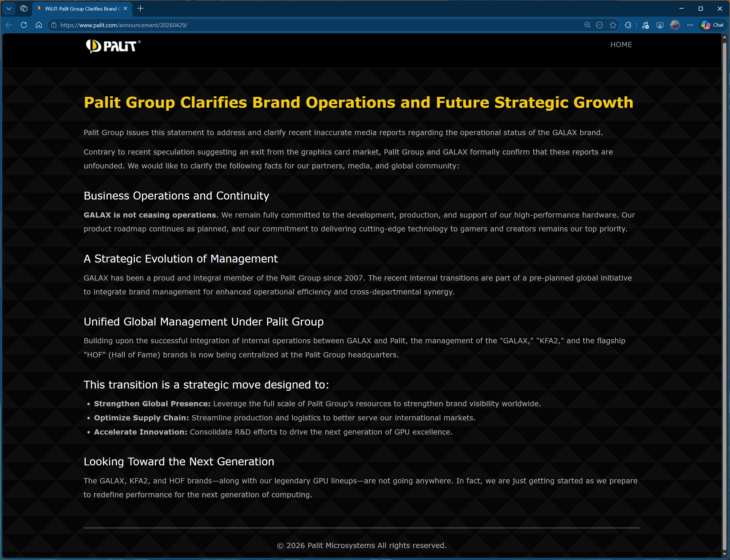
Task: Add this page to favorites with the star
Action: tap(613, 25)
